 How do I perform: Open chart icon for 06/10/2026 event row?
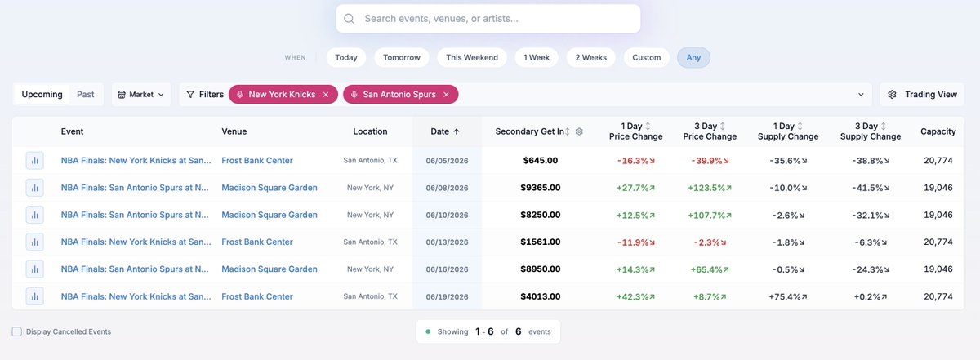click(34, 215)
